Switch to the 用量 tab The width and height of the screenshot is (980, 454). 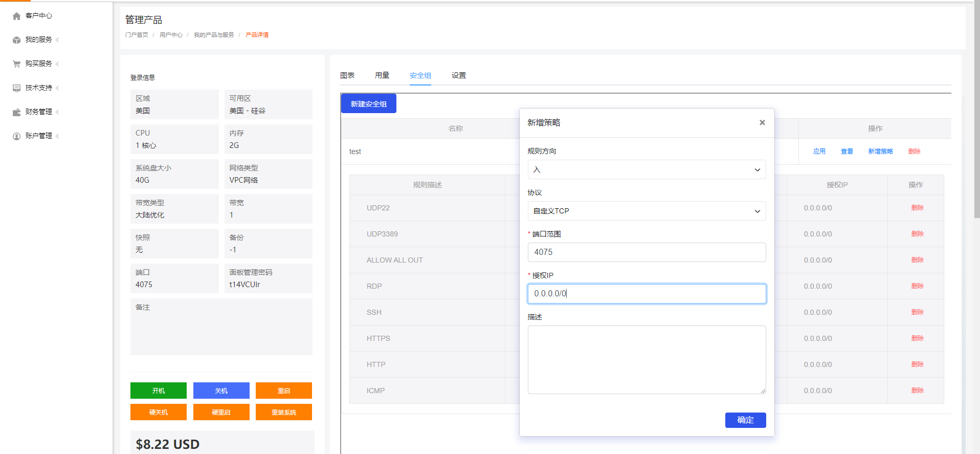(382, 75)
